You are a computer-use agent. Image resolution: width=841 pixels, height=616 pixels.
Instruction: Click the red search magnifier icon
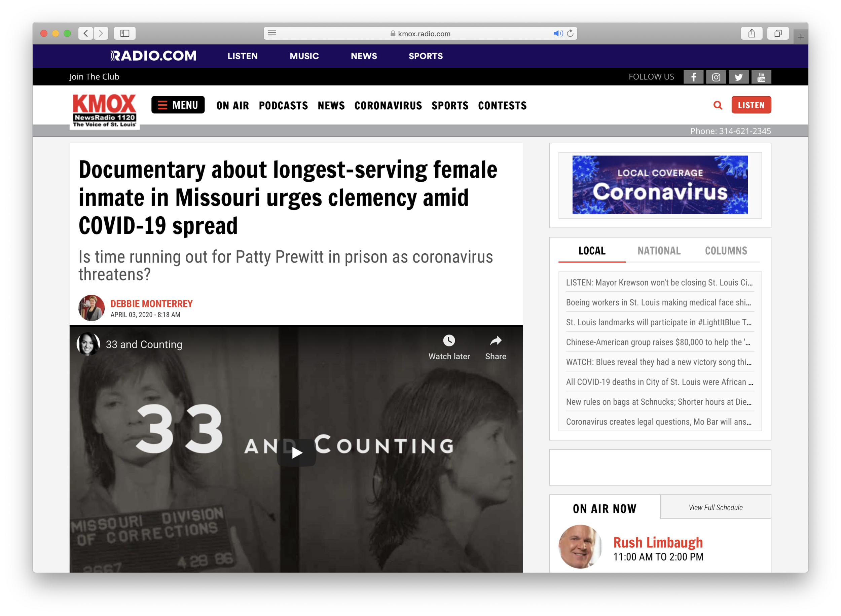[x=718, y=105]
